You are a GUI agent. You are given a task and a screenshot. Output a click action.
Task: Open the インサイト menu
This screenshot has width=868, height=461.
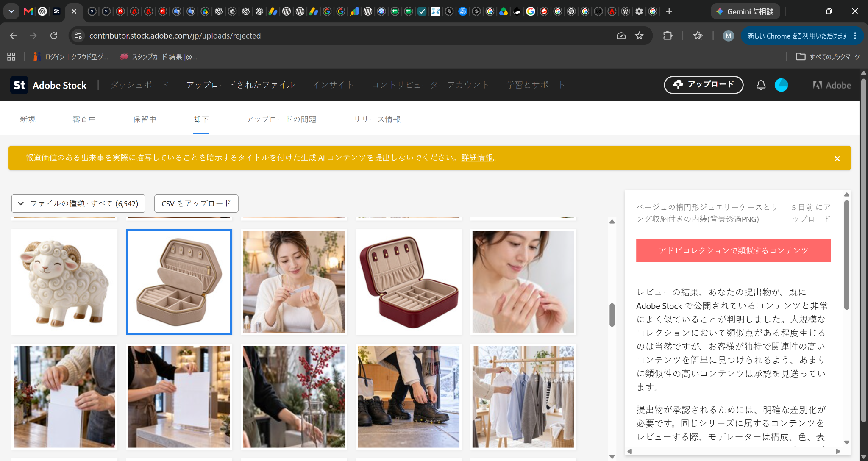click(333, 85)
